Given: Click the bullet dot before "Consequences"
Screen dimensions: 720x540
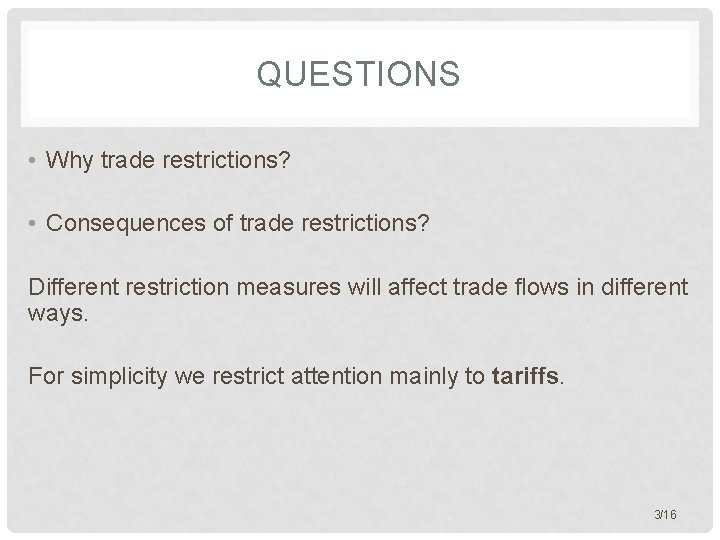Looking at the screenshot, I should [32, 224].
